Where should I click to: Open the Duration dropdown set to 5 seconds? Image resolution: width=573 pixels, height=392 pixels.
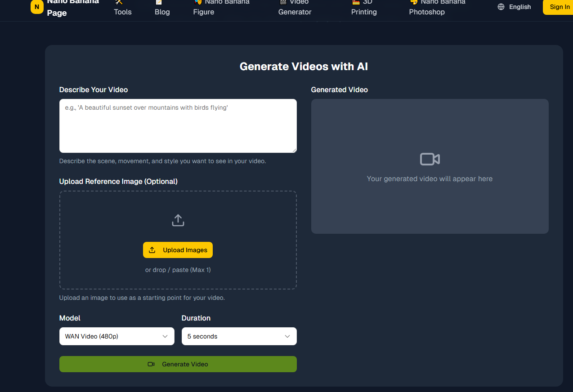[239, 336]
